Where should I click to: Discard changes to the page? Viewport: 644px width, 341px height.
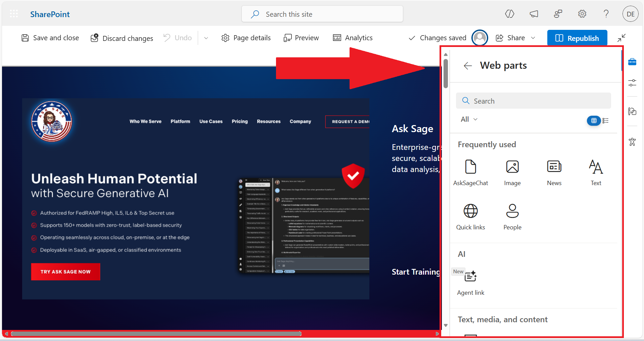[x=122, y=38]
